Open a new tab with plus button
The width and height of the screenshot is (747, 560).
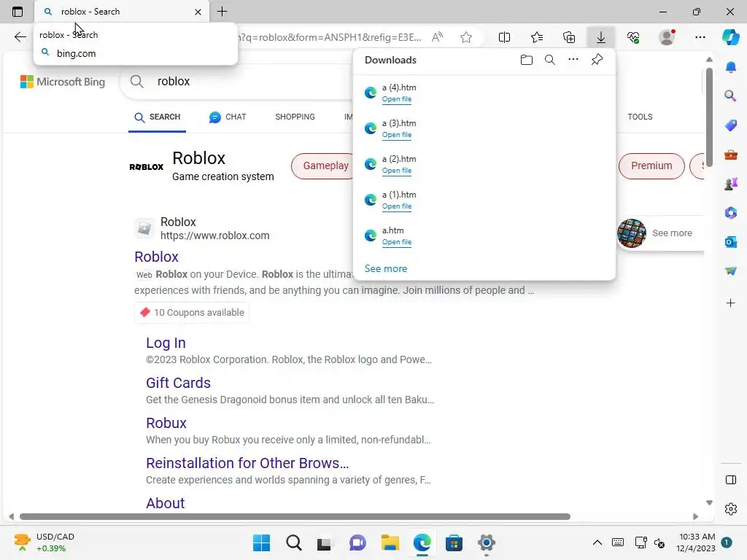point(222,12)
